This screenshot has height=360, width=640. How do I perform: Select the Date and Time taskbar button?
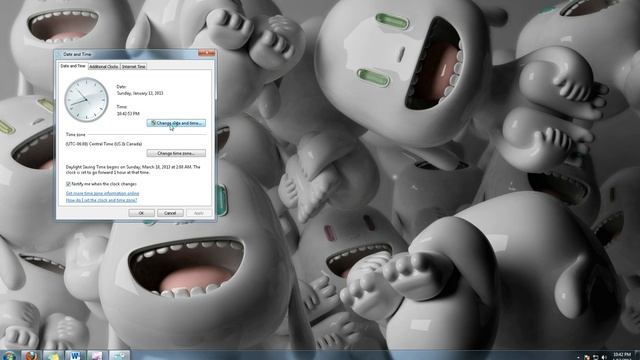[x=119, y=356]
